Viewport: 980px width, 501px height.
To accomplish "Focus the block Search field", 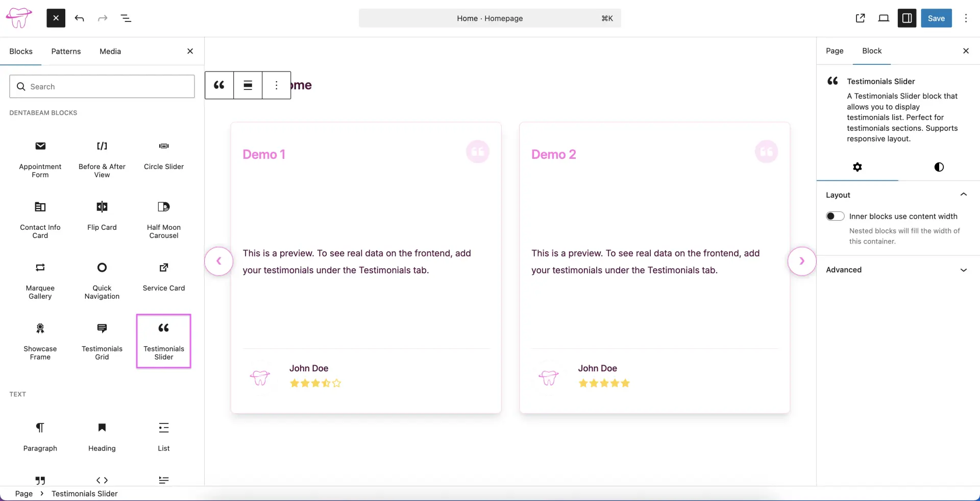I will coord(102,86).
